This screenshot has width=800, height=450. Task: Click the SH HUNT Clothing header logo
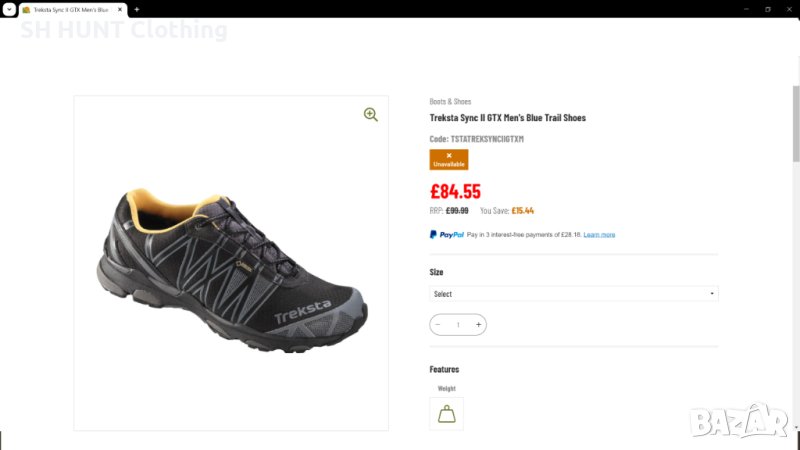click(124, 30)
